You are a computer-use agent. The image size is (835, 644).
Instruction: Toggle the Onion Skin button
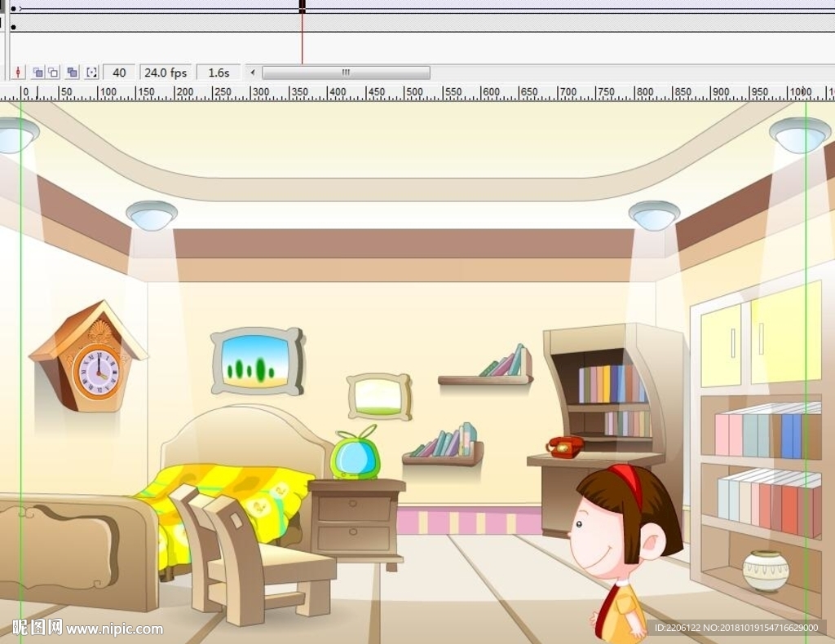coord(38,73)
